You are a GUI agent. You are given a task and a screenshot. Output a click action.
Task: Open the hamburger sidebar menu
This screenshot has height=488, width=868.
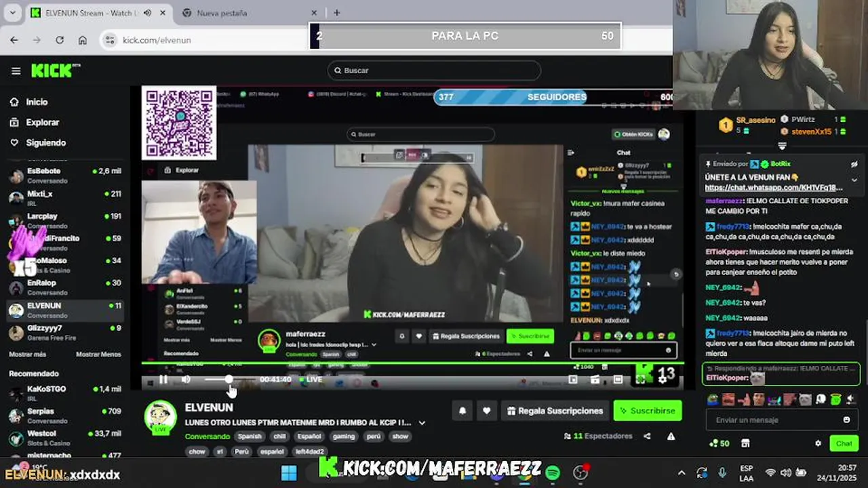(x=16, y=70)
